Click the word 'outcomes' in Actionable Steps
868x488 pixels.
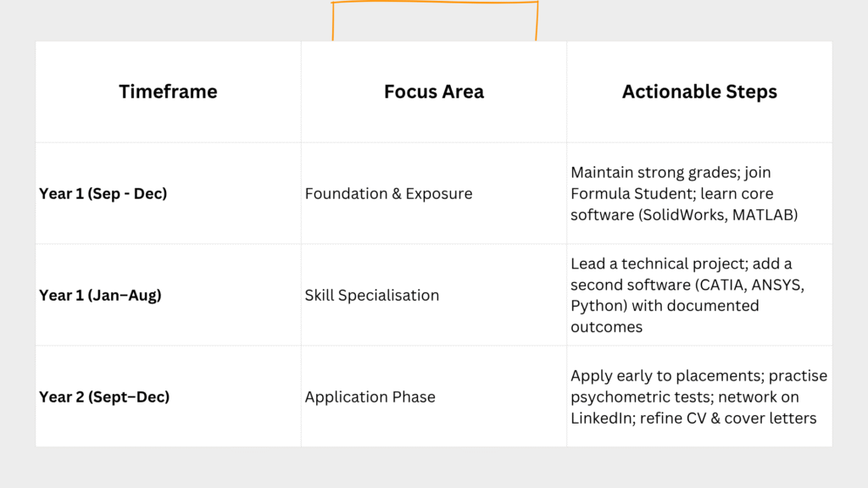point(606,326)
